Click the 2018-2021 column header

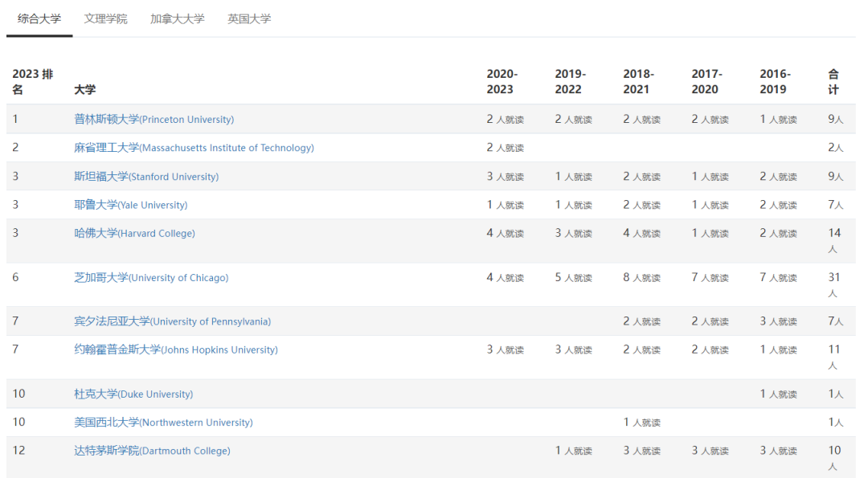pyautogui.click(x=638, y=81)
